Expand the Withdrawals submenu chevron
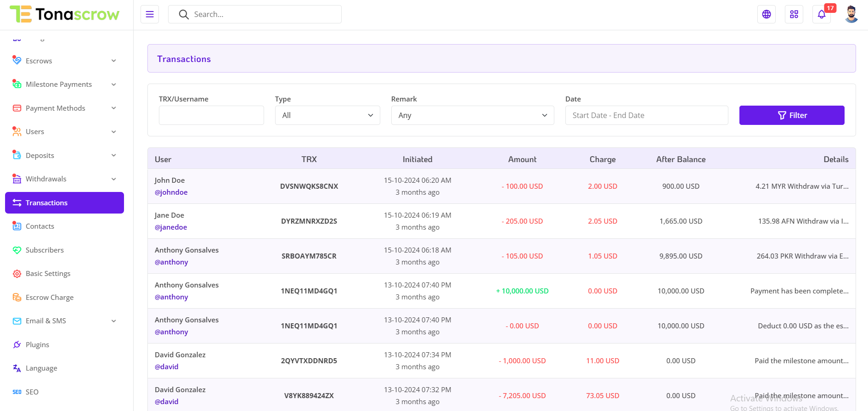The image size is (868, 411). coord(113,179)
